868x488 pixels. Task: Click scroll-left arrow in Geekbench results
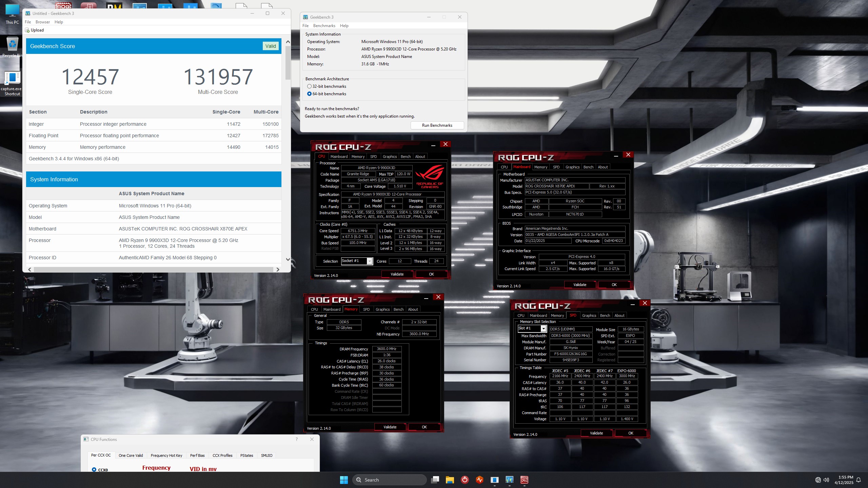(x=30, y=270)
